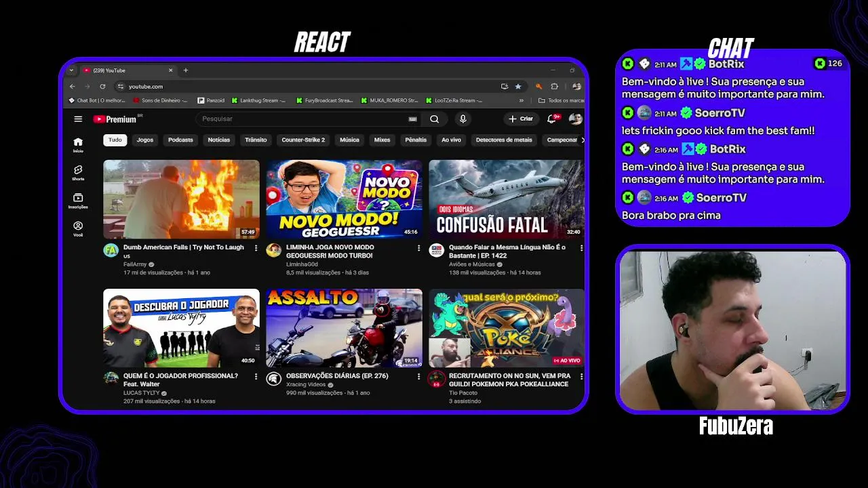Viewport: 868px width, 488px height.
Task: Click the browser forward arrow
Action: [x=87, y=86]
